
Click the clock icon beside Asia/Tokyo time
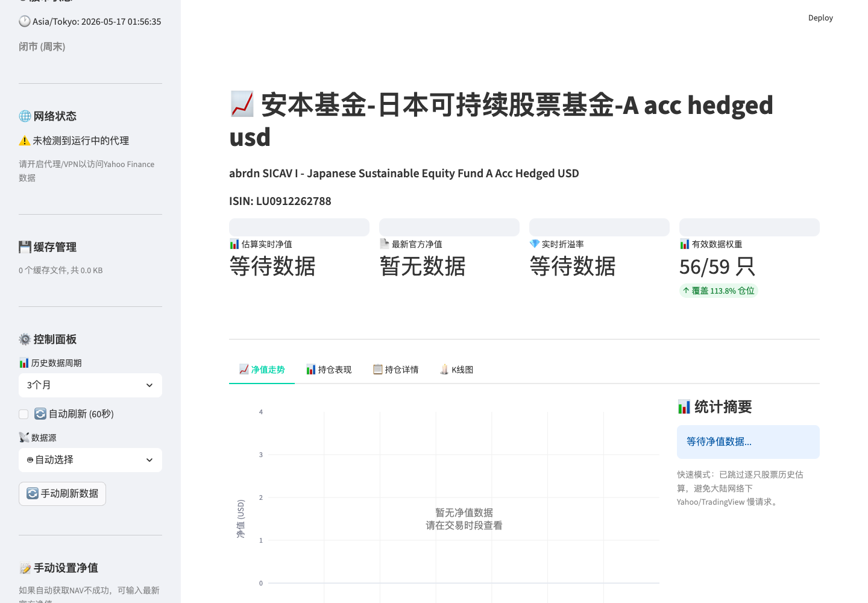point(25,22)
